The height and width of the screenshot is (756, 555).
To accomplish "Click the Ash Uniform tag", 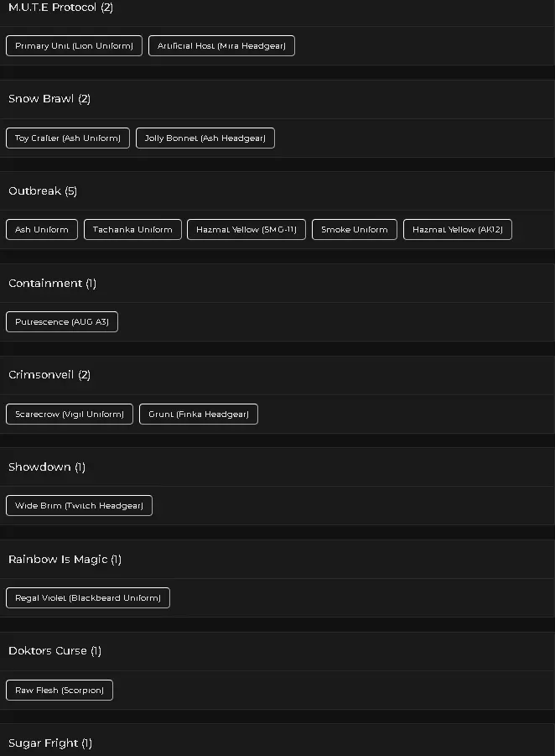I will coord(42,230).
